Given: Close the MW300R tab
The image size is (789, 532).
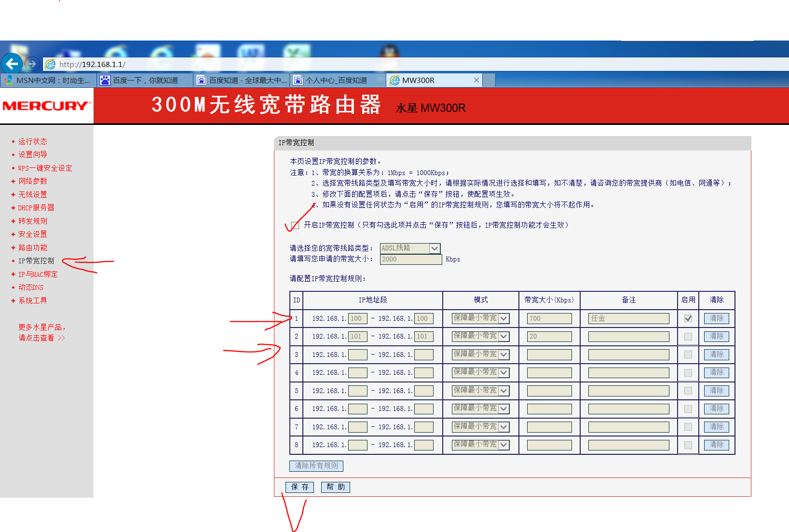Looking at the screenshot, I should [x=476, y=80].
